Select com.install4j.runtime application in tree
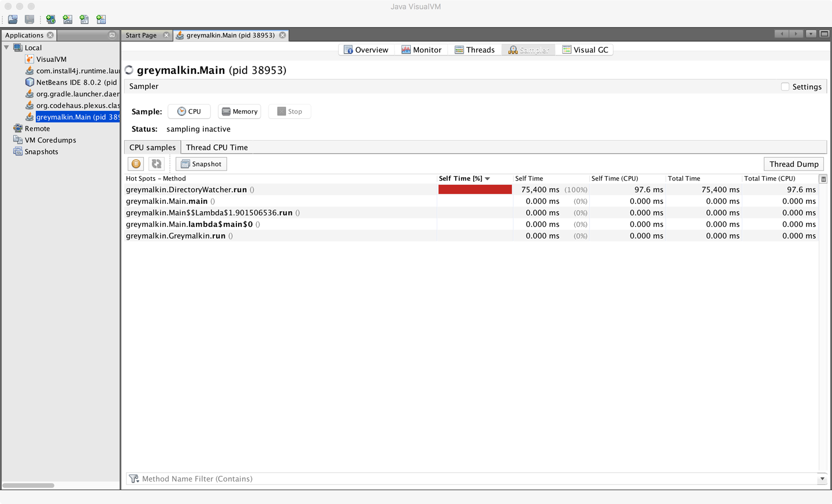The width and height of the screenshot is (832, 504). (78, 71)
